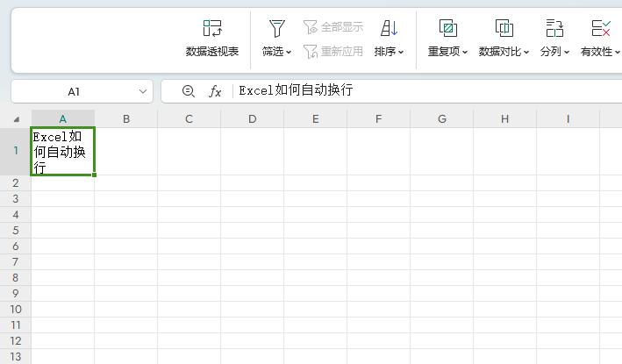This screenshot has width=622, height=364.
Task: Select column F header
Action: pyautogui.click(x=378, y=119)
